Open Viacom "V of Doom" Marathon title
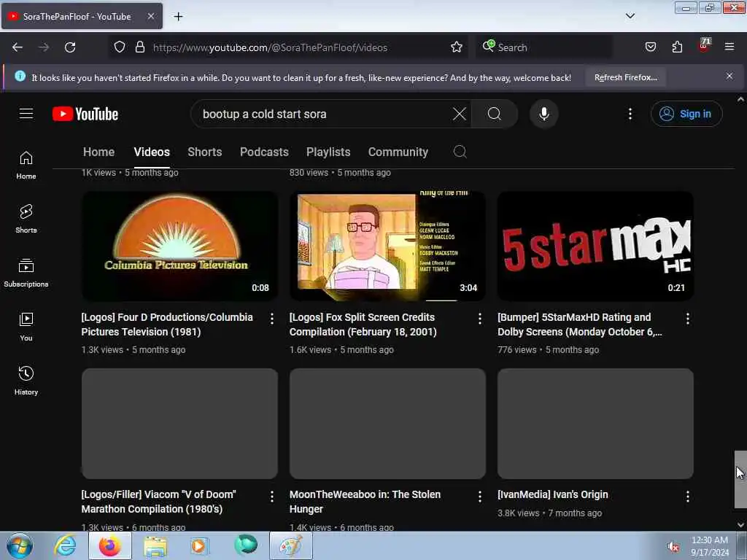Screen dimensions: 747x560 point(158,502)
